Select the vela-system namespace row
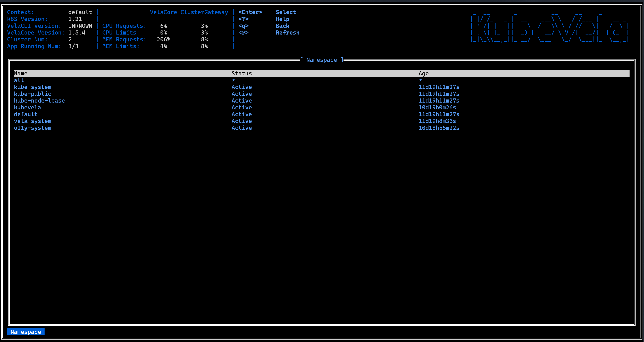 [x=322, y=121]
